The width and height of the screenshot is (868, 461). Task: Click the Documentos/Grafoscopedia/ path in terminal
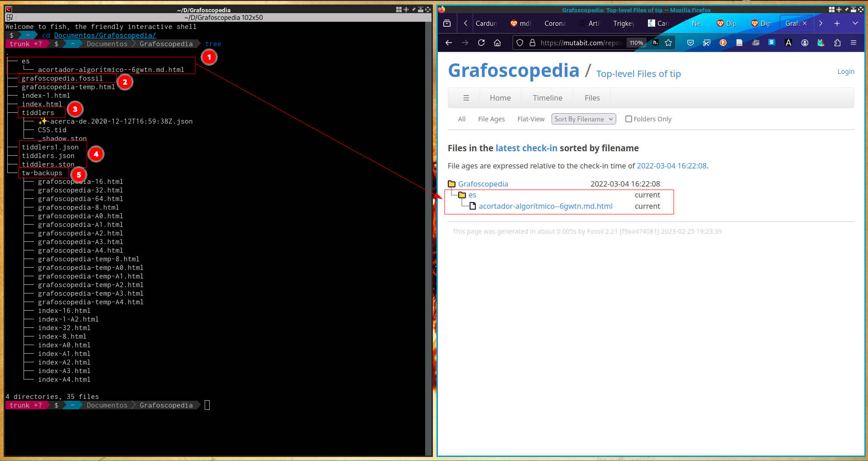[x=105, y=35]
